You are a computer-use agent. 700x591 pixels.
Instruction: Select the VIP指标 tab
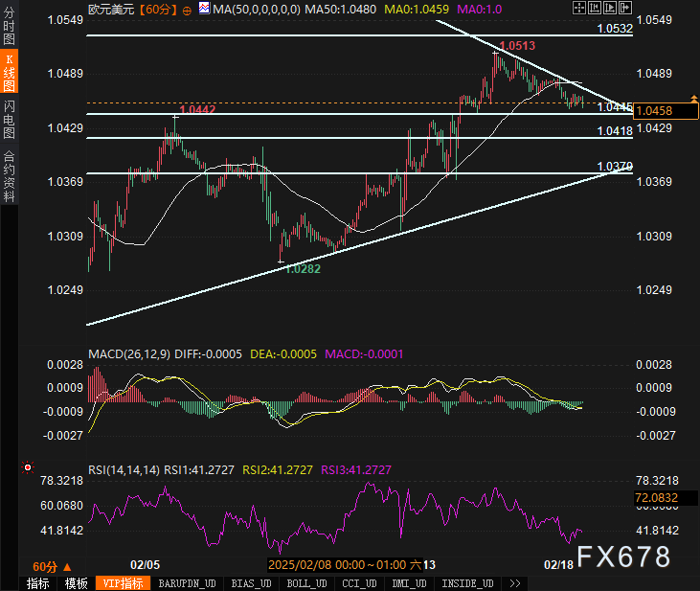pyautogui.click(x=124, y=583)
